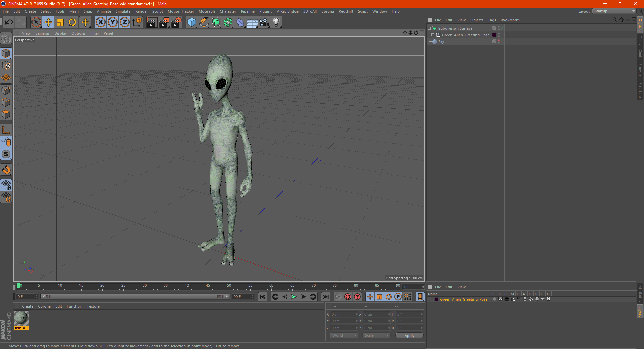
Task: Click Record Active Objects button
Action: click(x=338, y=297)
